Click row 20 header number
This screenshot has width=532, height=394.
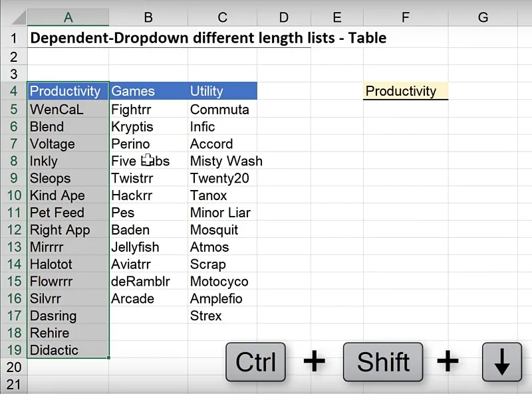pos(13,367)
